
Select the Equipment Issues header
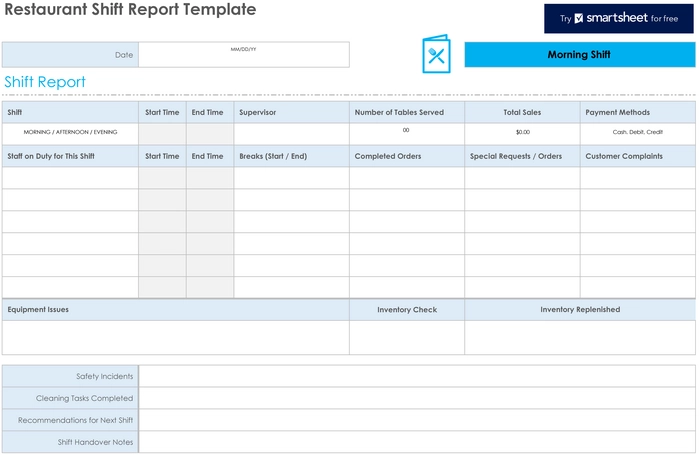[x=176, y=310]
